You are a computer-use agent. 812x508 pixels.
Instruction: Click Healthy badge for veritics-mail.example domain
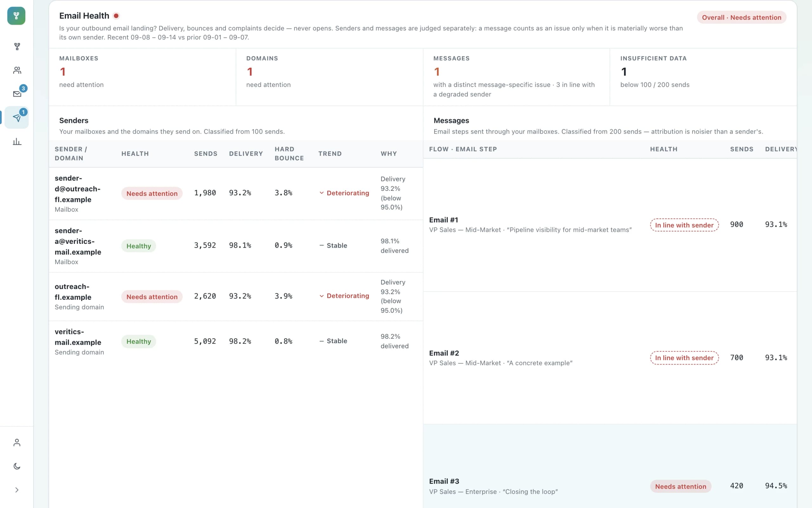point(139,341)
